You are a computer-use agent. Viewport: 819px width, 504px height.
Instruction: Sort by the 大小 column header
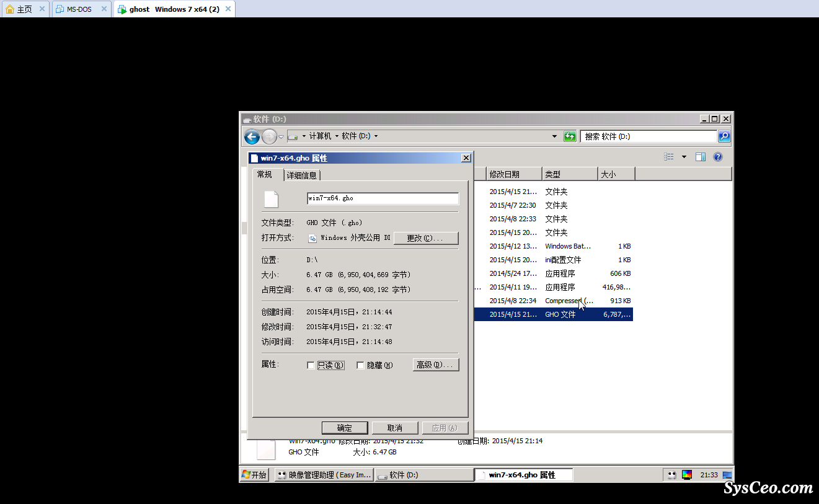616,174
